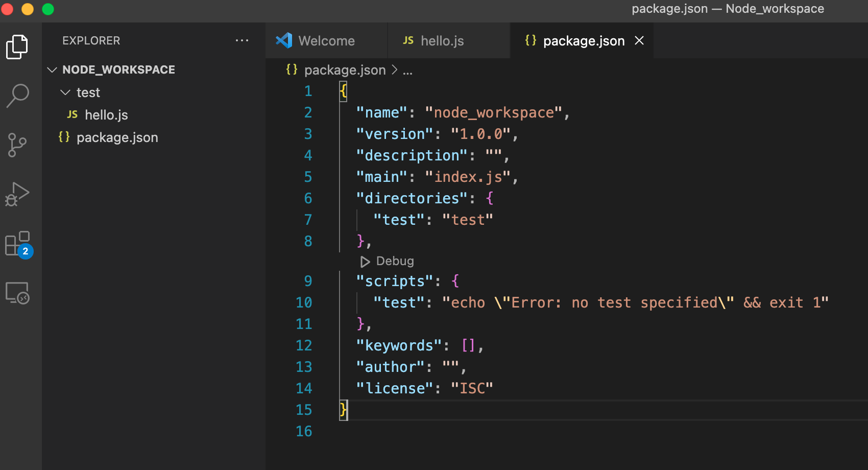This screenshot has width=868, height=470.
Task: Open the Search view
Action: pyautogui.click(x=17, y=96)
